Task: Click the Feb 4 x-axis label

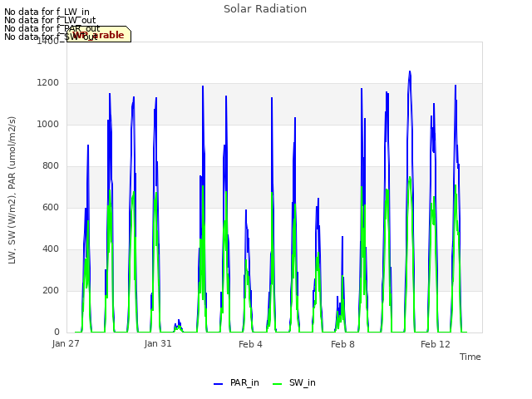Action: tap(250, 344)
